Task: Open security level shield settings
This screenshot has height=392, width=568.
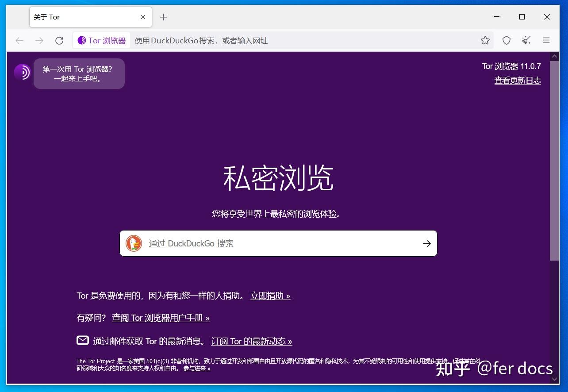Action: [x=506, y=40]
